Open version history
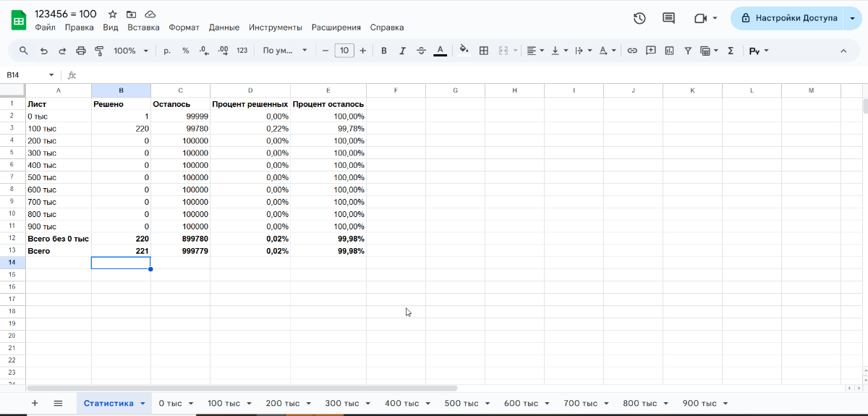 click(639, 18)
